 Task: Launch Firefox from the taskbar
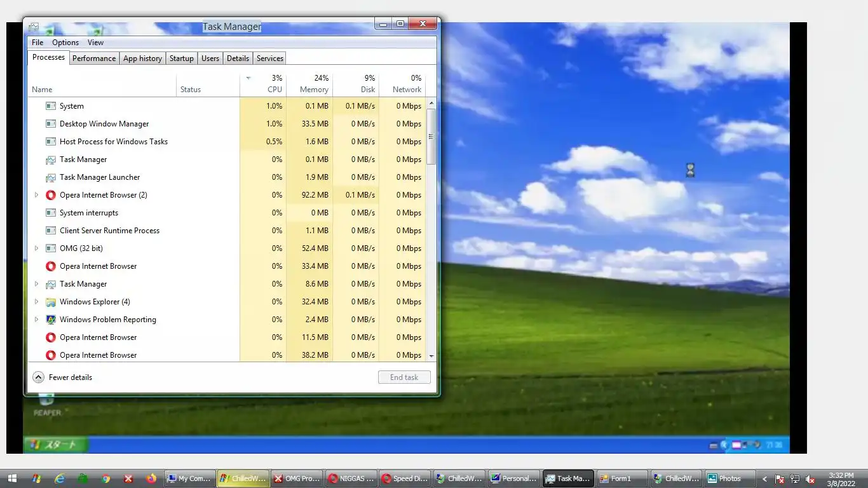click(151, 478)
